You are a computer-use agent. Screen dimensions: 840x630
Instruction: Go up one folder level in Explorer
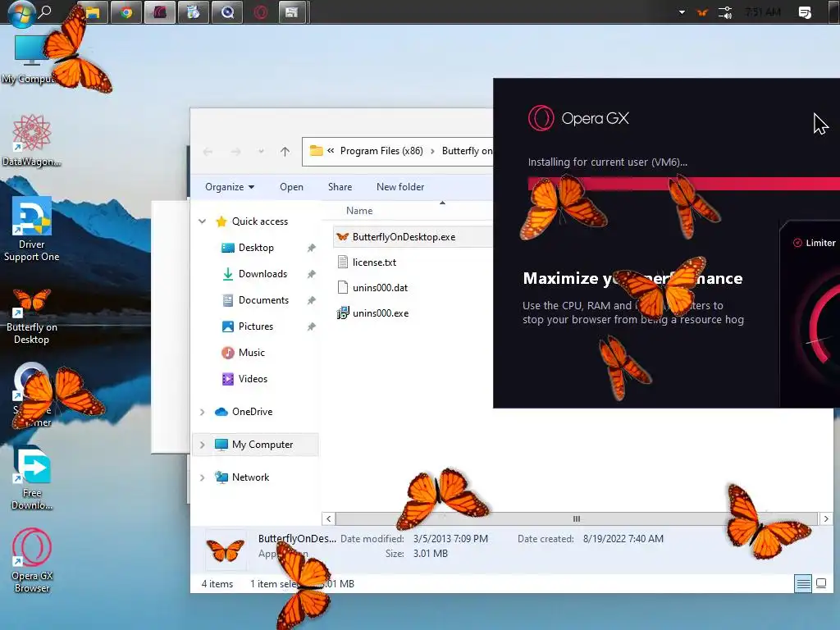pyautogui.click(x=285, y=152)
